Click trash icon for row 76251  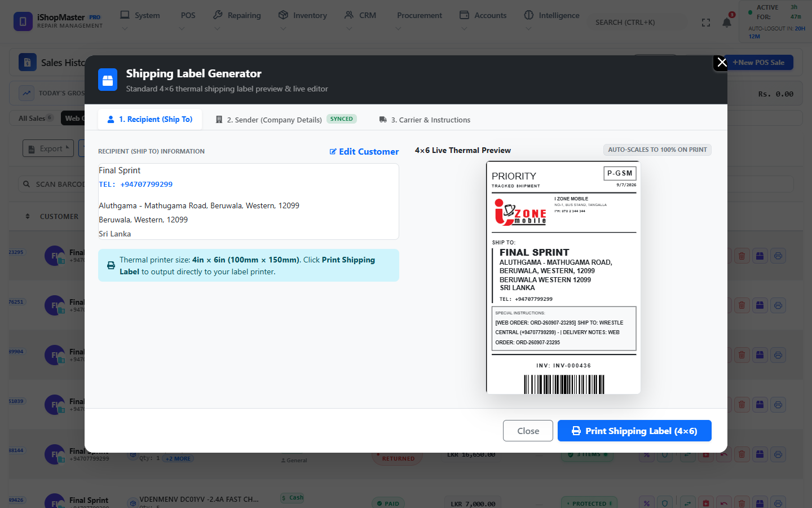coord(742,305)
